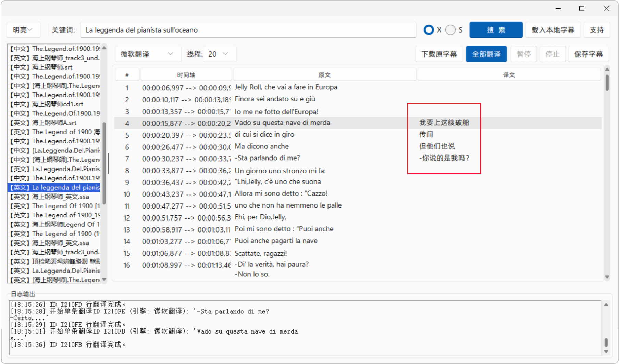Click the file list scroll-down arrow
Viewport: 619px width, 364px height.
pyautogui.click(x=104, y=280)
